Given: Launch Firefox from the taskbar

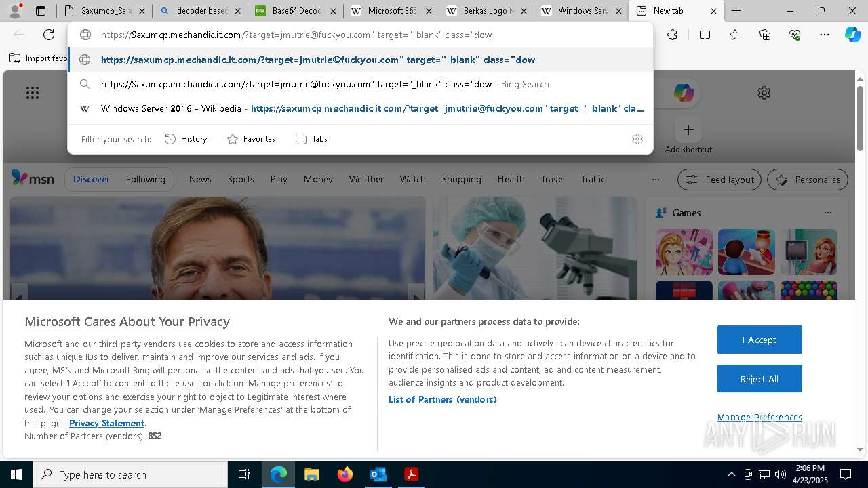Looking at the screenshot, I should pyautogui.click(x=345, y=474).
